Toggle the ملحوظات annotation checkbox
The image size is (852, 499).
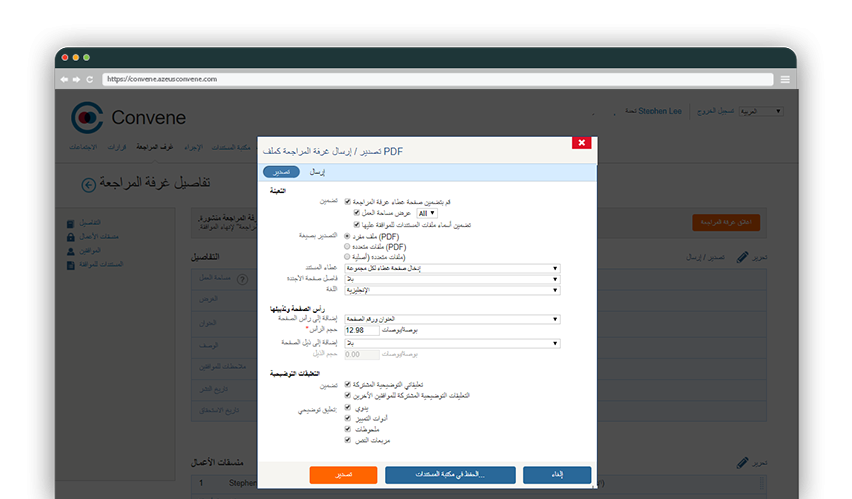pyautogui.click(x=348, y=429)
